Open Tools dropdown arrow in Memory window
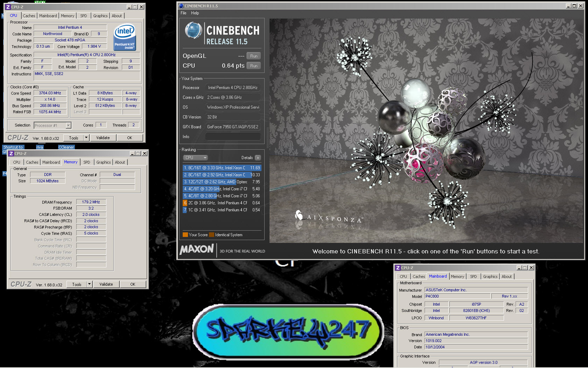Screen dimensions: 588x368 (89, 284)
